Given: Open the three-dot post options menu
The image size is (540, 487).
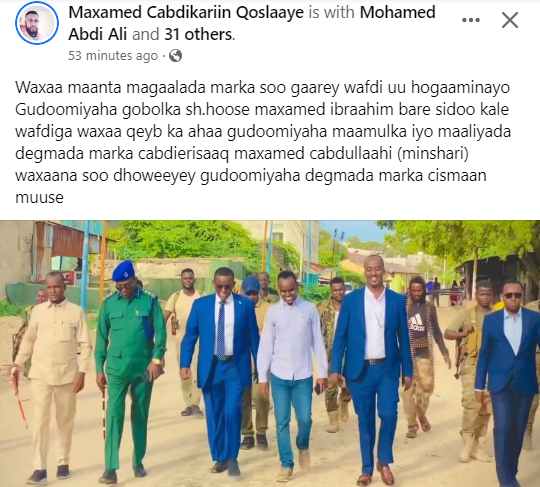Looking at the screenshot, I should coord(471,20).
